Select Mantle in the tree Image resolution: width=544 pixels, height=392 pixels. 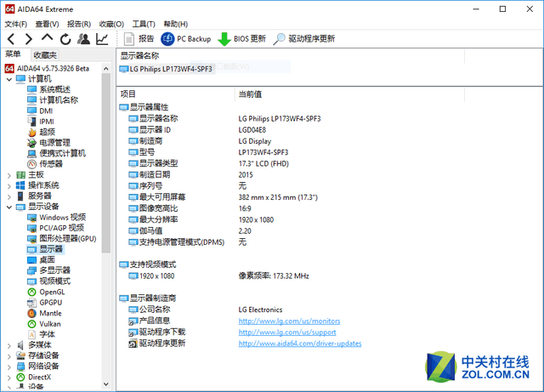(44, 313)
